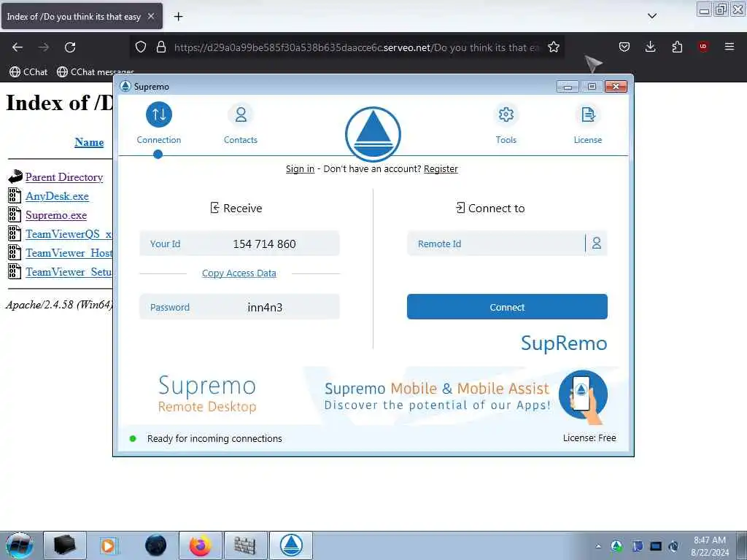Open the Connection tab in Supremo

click(158, 122)
